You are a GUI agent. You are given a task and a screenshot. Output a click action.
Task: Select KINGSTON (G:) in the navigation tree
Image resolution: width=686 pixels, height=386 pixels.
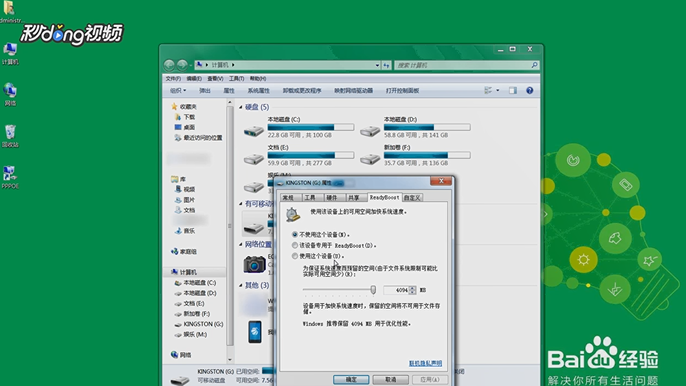click(199, 324)
